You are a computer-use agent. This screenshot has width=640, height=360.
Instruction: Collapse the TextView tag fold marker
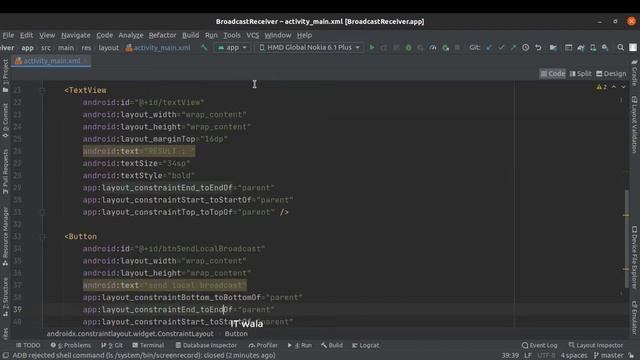[42, 90]
